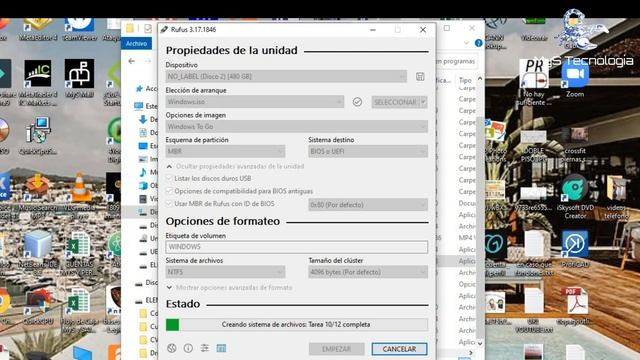Click blue help icon in File Explorer
The width and height of the screenshot is (640, 360).
pyautogui.click(x=478, y=43)
